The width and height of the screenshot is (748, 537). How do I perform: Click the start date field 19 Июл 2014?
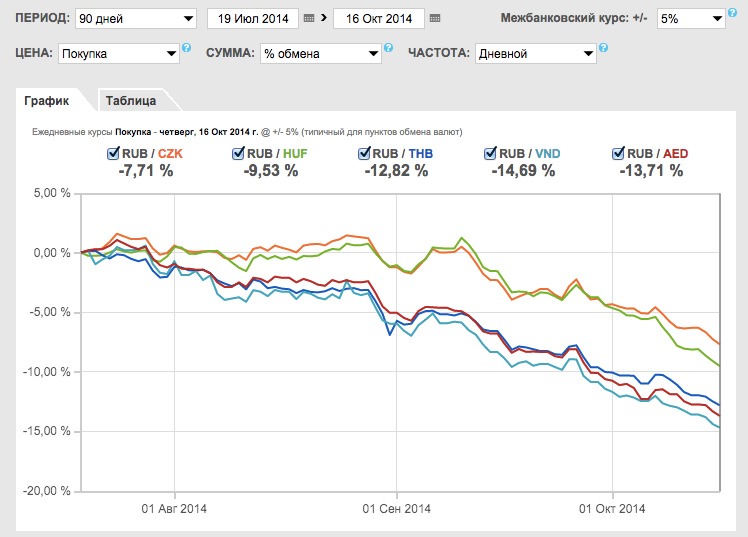point(251,19)
